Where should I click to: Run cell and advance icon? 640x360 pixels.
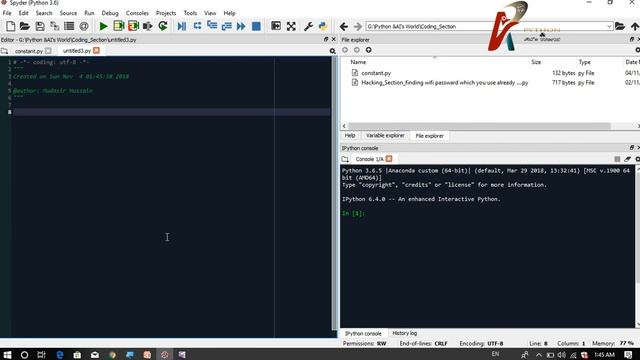pyautogui.click(x=133, y=26)
